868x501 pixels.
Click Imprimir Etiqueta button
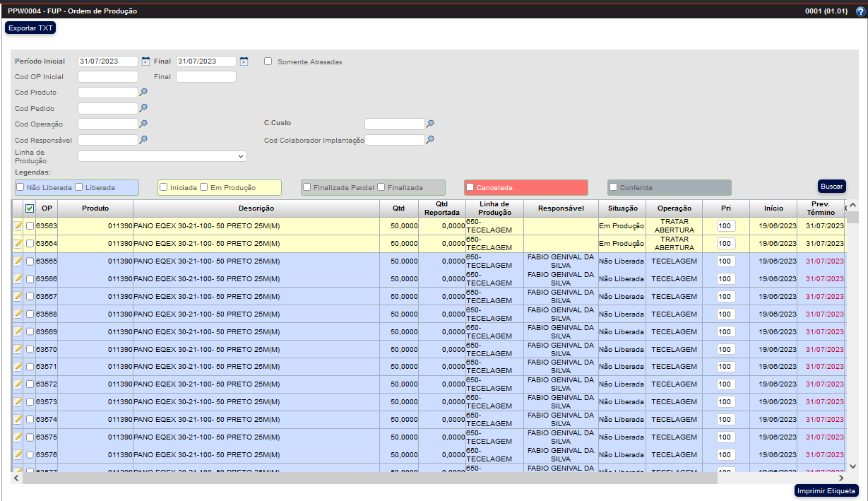pyautogui.click(x=826, y=490)
